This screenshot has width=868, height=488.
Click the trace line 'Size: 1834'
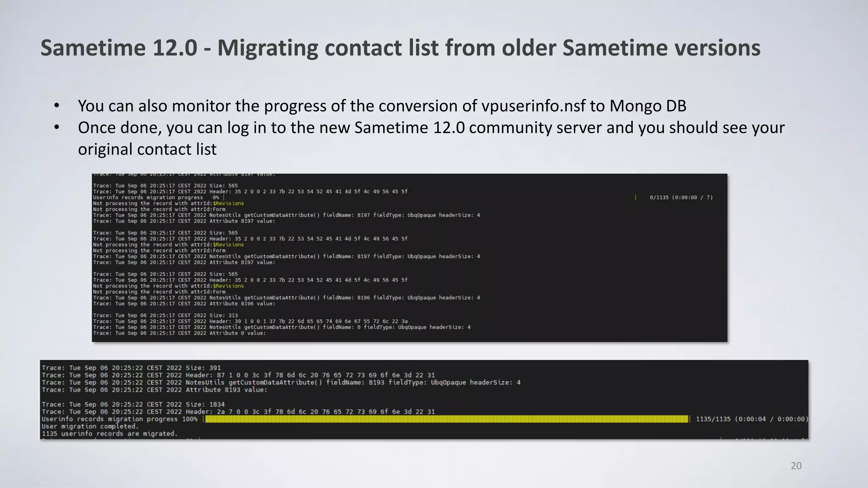tap(133, 404)
